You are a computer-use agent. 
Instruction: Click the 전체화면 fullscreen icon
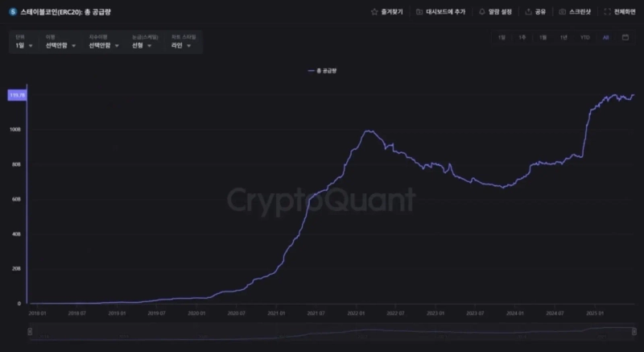point(607,12)
